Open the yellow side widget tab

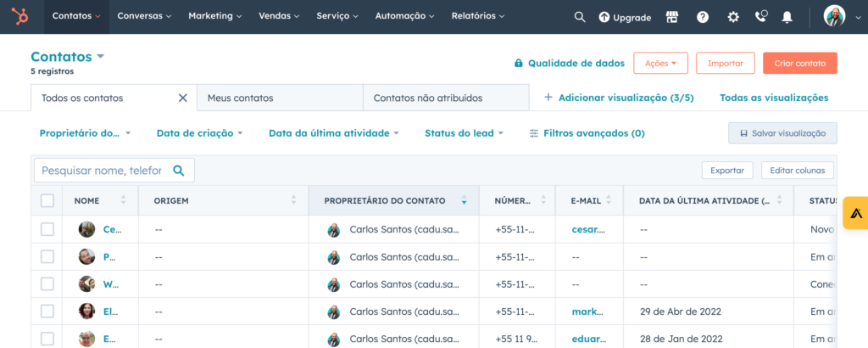855,212
